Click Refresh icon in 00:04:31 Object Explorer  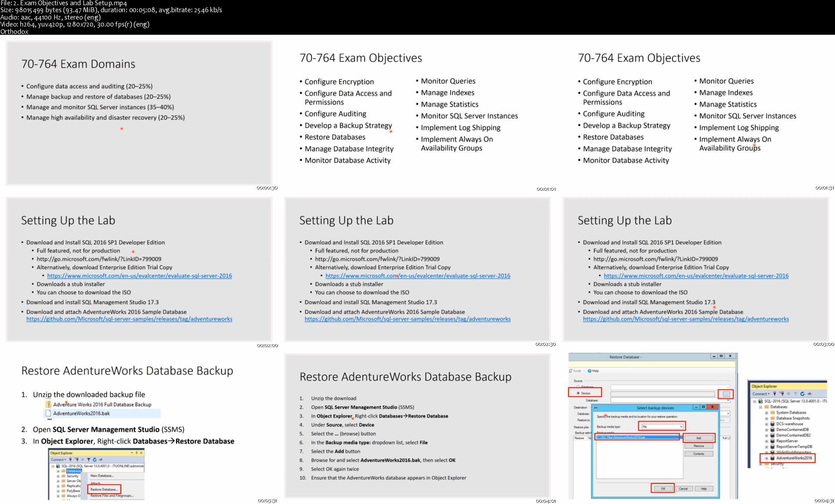802,394
